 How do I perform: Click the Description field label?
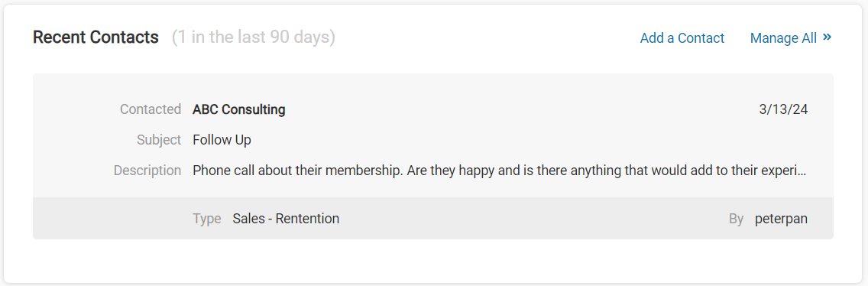(147, 171)
